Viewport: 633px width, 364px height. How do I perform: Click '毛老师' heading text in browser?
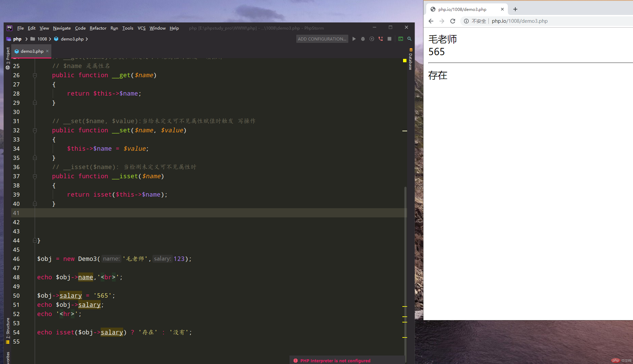click(443, 39)
